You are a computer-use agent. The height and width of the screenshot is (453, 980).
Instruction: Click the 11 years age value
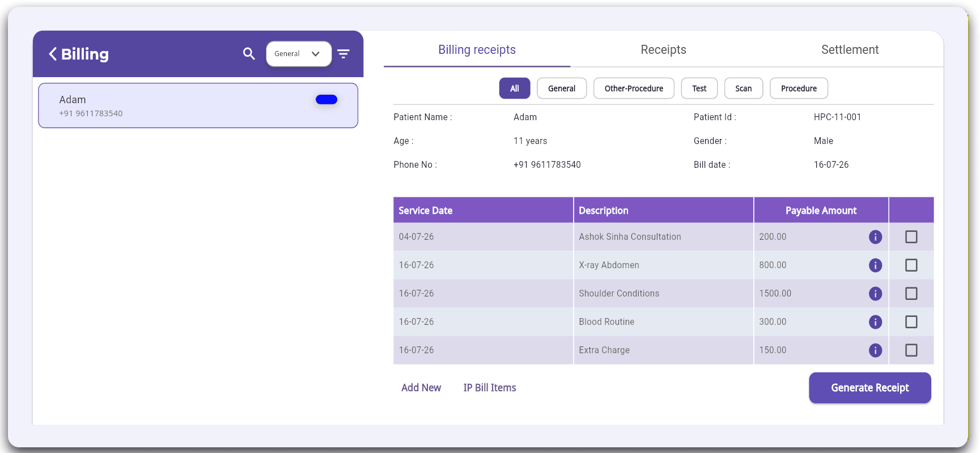(531, 141)
